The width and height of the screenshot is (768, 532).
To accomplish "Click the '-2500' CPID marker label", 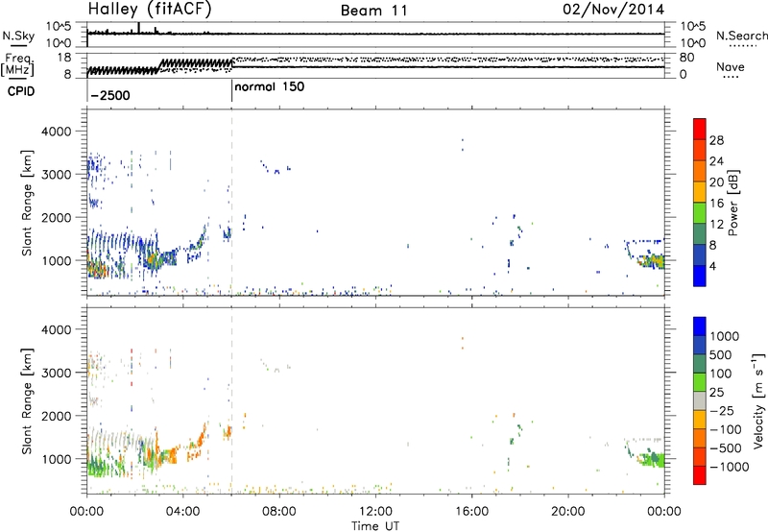I will tap(110, 95).
